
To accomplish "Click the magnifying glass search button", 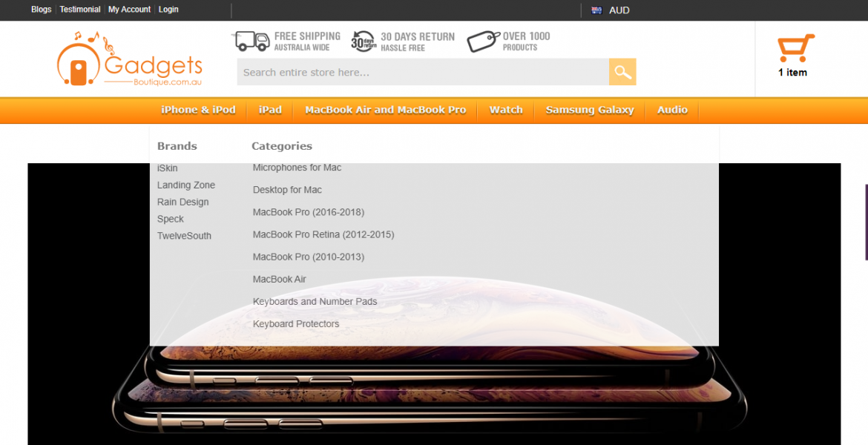I will pos(622,72).
